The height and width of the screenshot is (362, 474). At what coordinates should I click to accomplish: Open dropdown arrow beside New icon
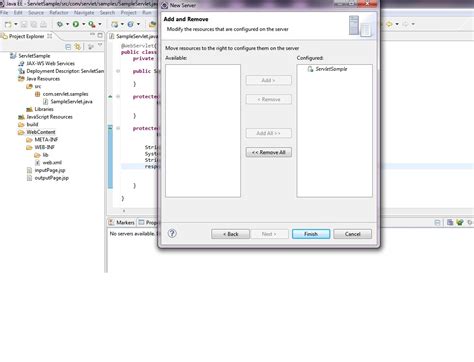[16, 24]
